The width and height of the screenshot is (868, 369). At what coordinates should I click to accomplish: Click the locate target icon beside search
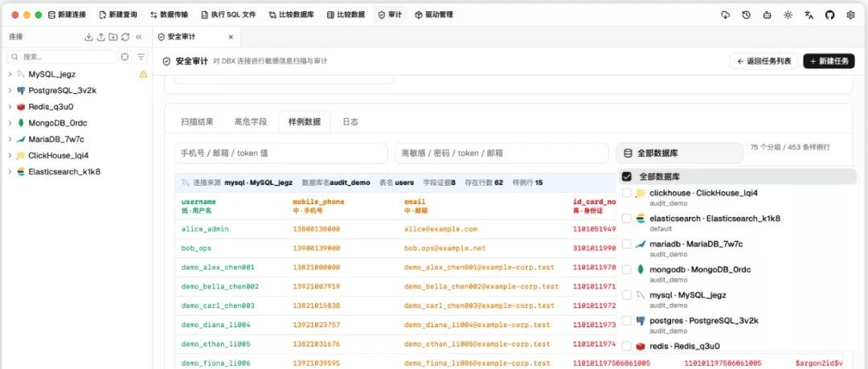click(125, 56)
